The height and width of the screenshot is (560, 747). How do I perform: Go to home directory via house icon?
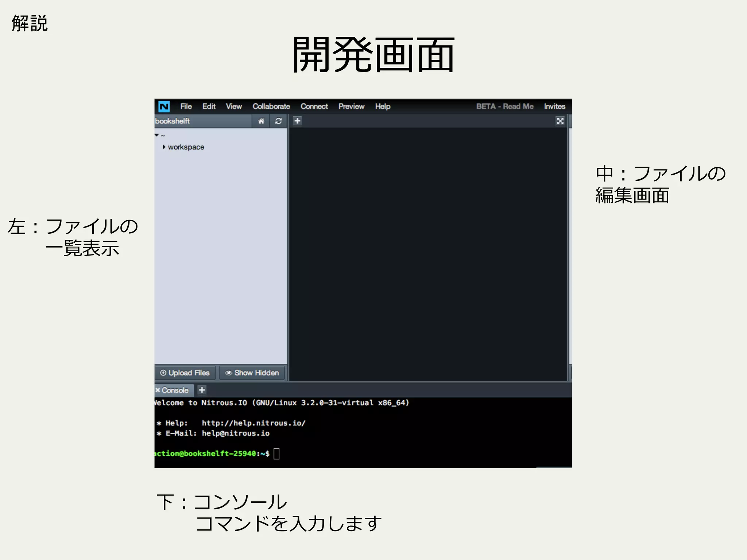click(x=261, y=121)
